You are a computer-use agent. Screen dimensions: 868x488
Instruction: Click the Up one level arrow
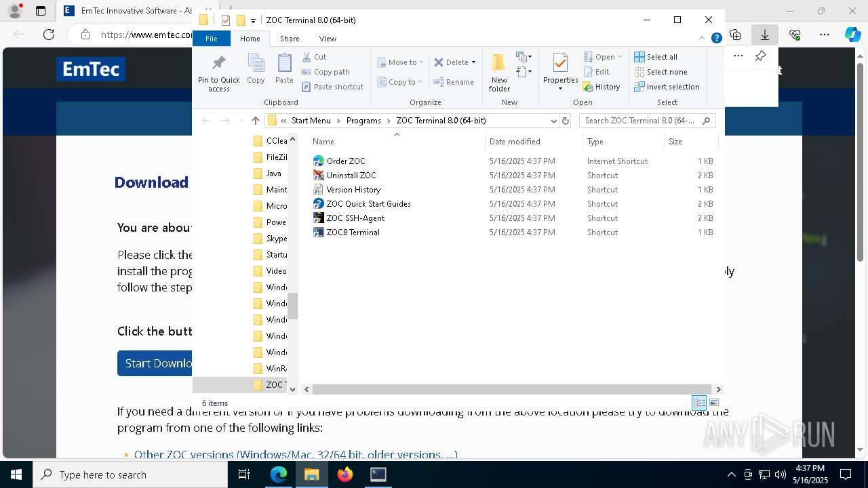pos(255,121)
